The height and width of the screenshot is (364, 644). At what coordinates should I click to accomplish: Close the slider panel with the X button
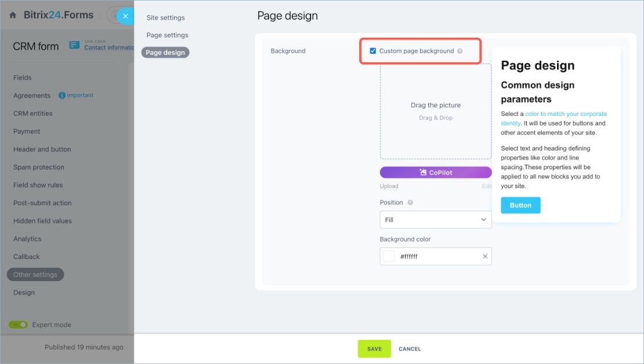coord(125,16)
